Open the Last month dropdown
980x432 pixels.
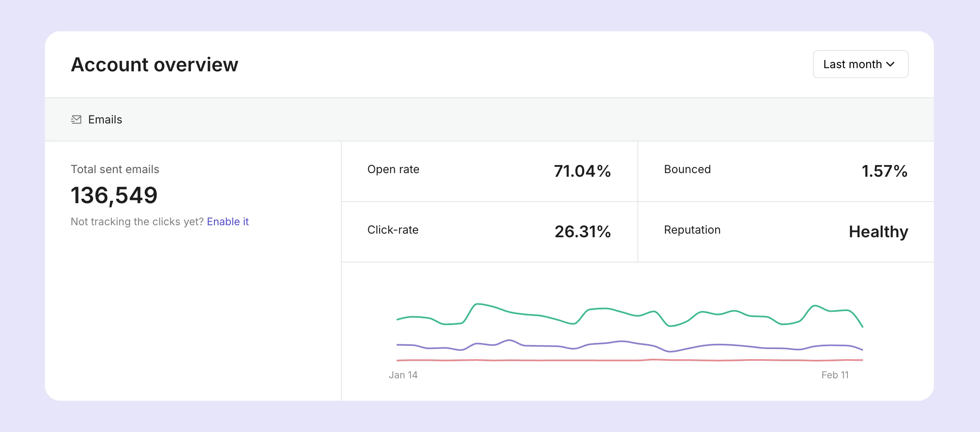point(860,64)
